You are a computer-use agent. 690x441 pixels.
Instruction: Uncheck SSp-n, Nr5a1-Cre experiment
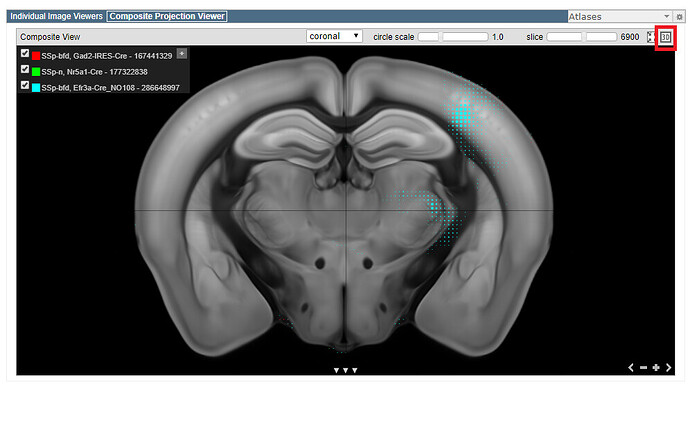[25, 70]
